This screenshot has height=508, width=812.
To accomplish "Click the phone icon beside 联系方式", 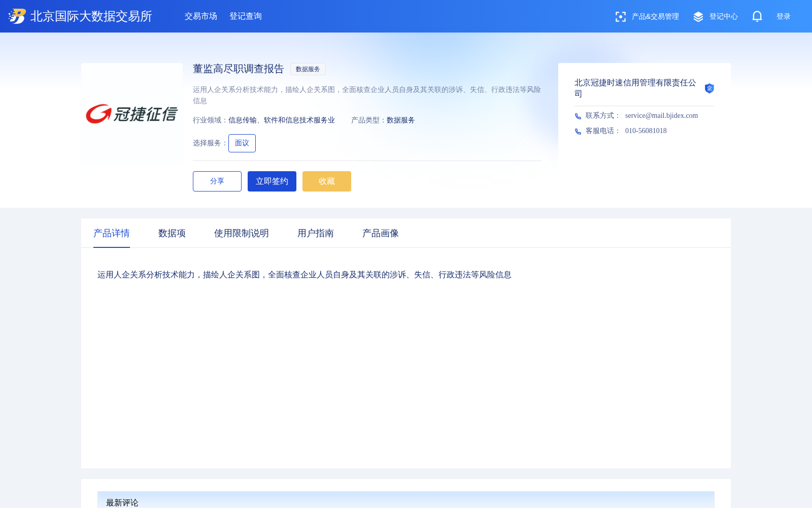I will tap(578, 116).
